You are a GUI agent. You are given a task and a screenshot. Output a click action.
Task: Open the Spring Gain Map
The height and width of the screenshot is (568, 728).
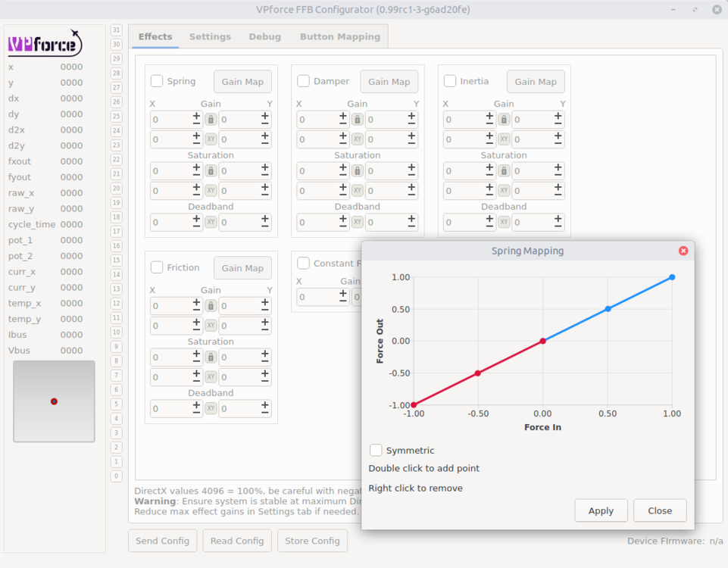coord(242,82)
